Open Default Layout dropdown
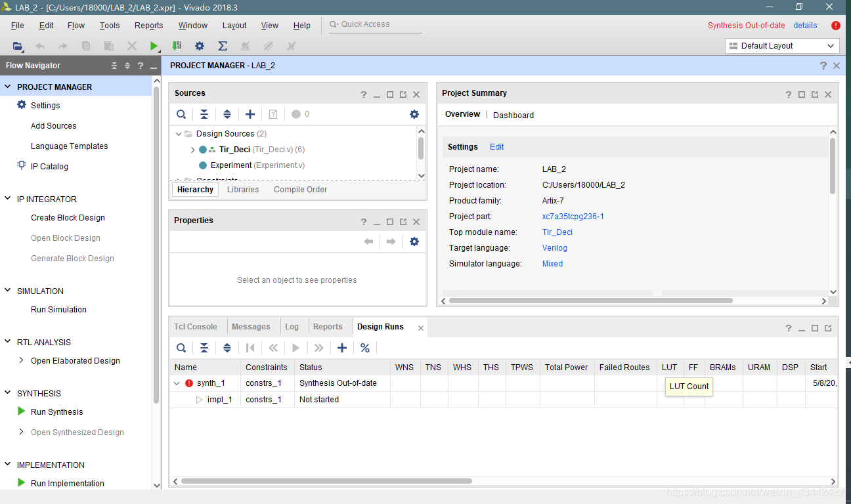Screen dimensions: 851x504 (x=783, y=46)
